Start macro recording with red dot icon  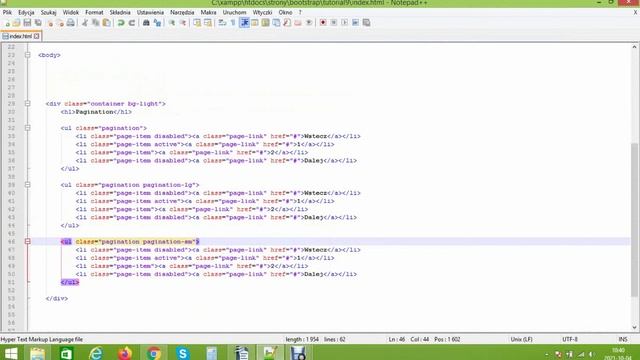(x=323, y=23)
